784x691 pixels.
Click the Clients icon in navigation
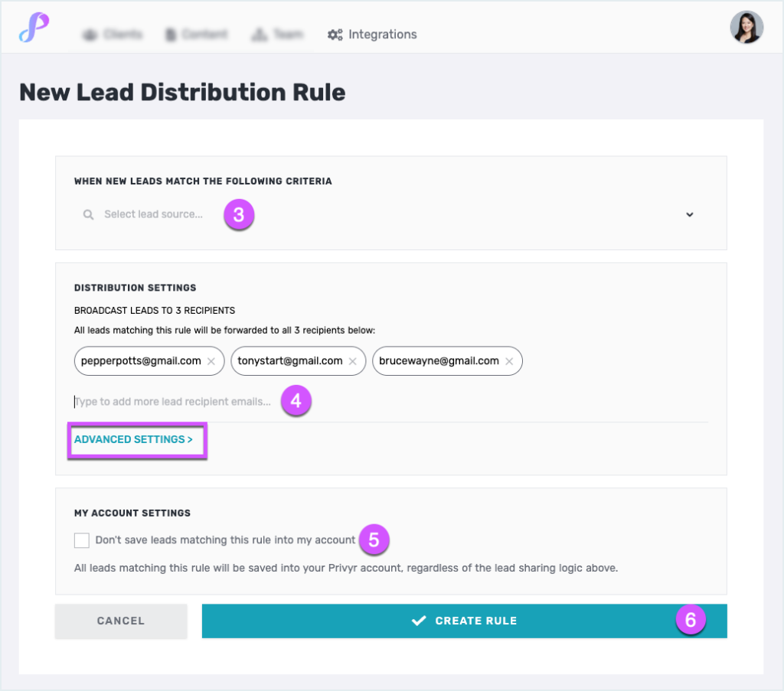point(90,35)
